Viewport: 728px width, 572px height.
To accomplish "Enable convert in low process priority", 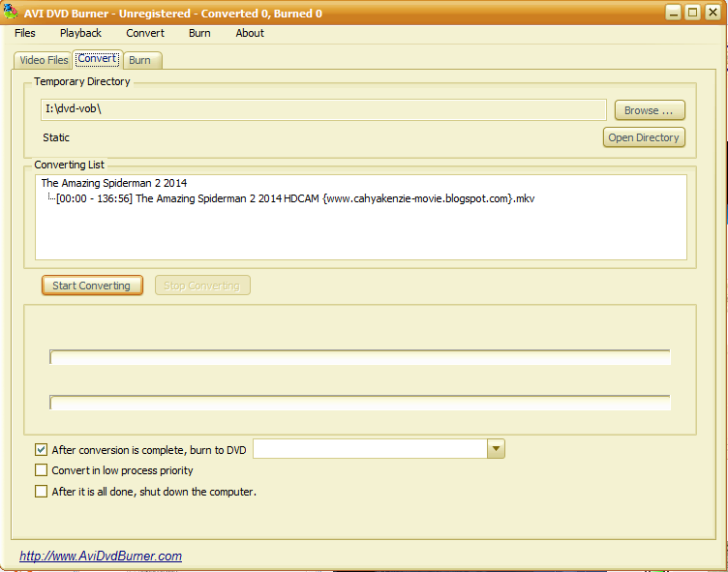I will pyautogui.click(x=41, y=470).
